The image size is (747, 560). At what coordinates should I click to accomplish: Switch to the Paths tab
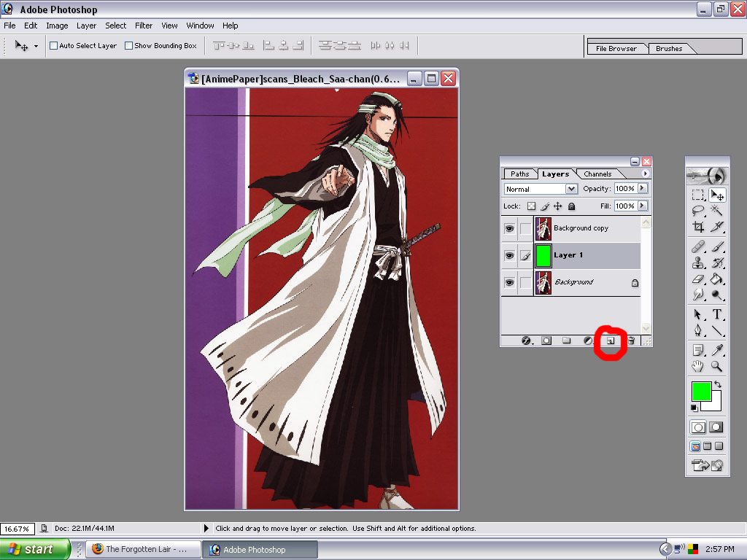click(519, 174)
